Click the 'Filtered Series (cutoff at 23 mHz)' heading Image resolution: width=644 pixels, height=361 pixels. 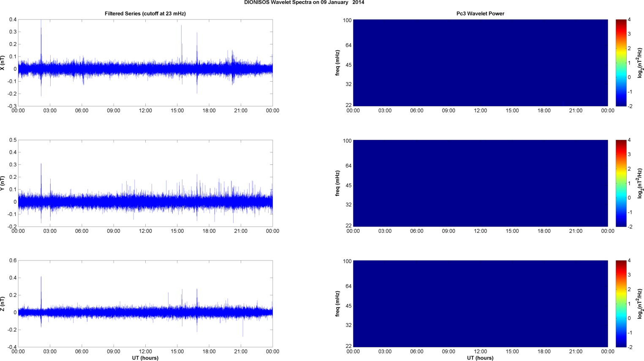pos(145,14)
